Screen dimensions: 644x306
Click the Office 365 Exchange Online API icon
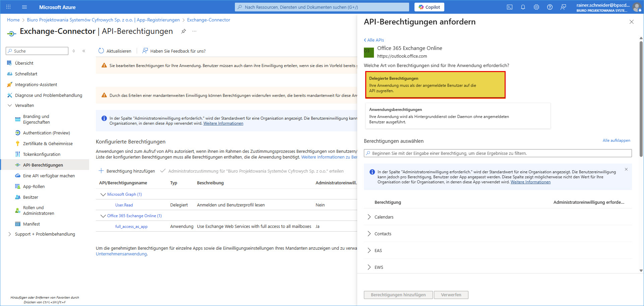[x=369, y=52]
